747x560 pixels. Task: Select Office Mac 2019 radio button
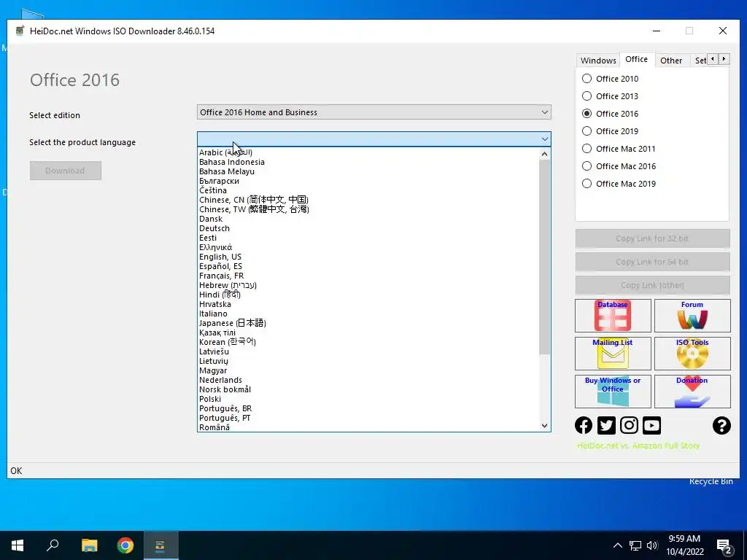[x=587, y=184]
